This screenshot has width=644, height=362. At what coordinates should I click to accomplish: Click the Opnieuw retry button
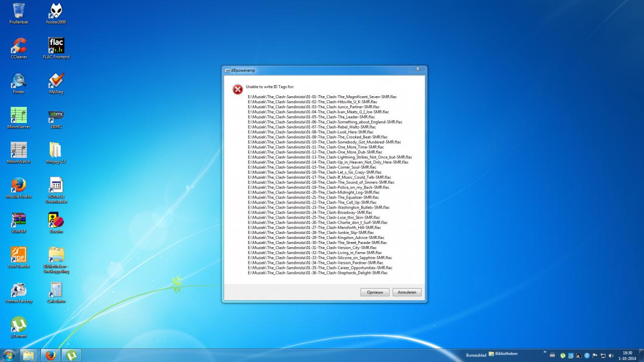coord(374,292)
